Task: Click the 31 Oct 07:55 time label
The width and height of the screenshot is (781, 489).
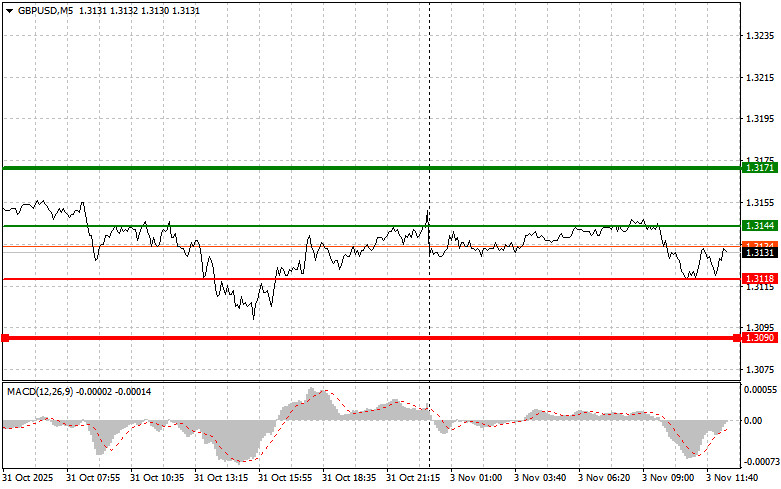Action: tap(93, 478)
